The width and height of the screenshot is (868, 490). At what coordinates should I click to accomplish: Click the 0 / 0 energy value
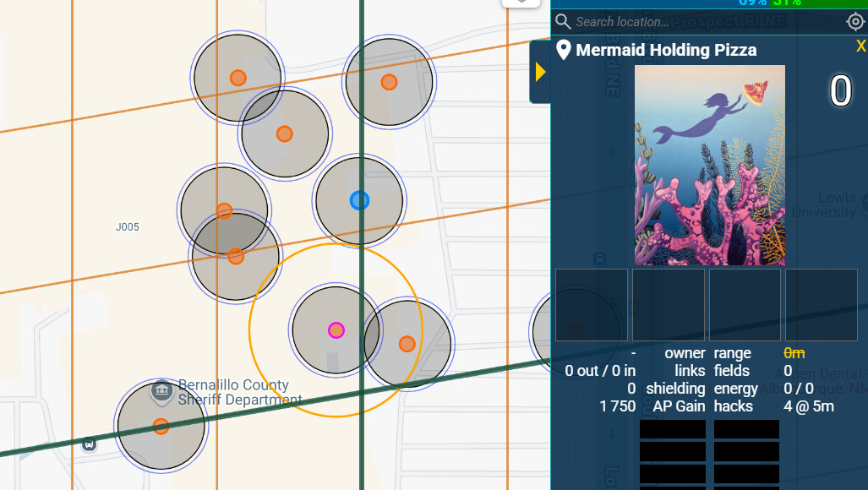point(799,389)
